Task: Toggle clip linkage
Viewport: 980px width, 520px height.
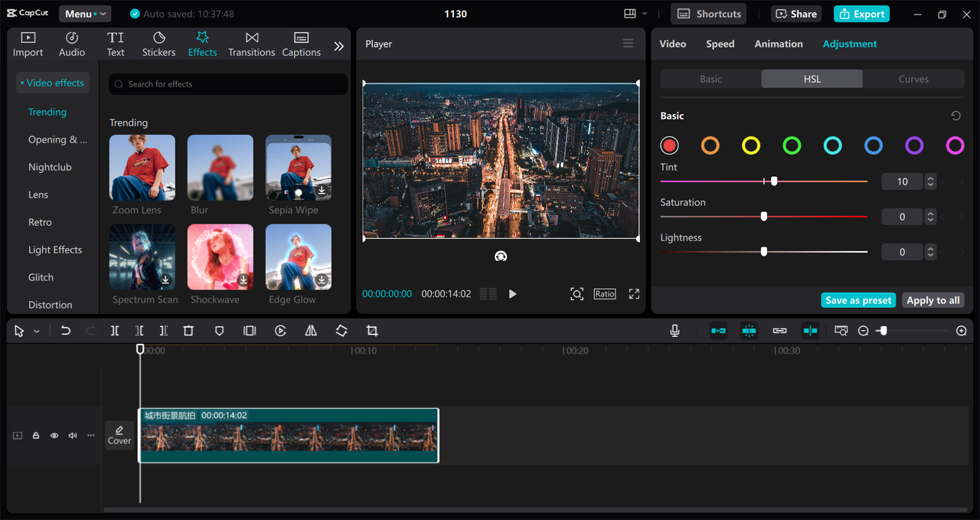Action: click(x=779, y=331)
